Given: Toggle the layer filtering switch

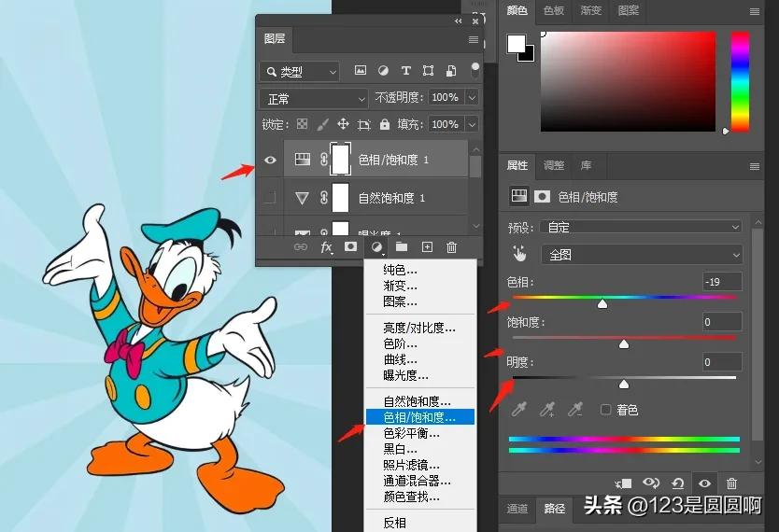Looking at the screenshot, I should [x=474, y=70].
